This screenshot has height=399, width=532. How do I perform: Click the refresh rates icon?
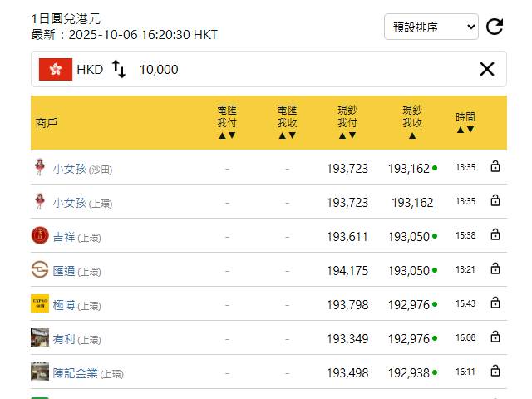(495, 27)
